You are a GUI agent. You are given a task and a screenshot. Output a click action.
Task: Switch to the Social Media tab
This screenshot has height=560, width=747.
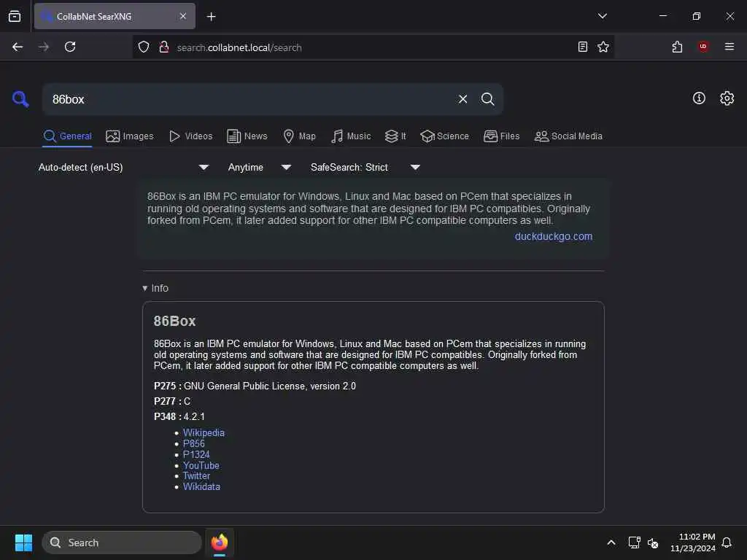coord(568,136)
